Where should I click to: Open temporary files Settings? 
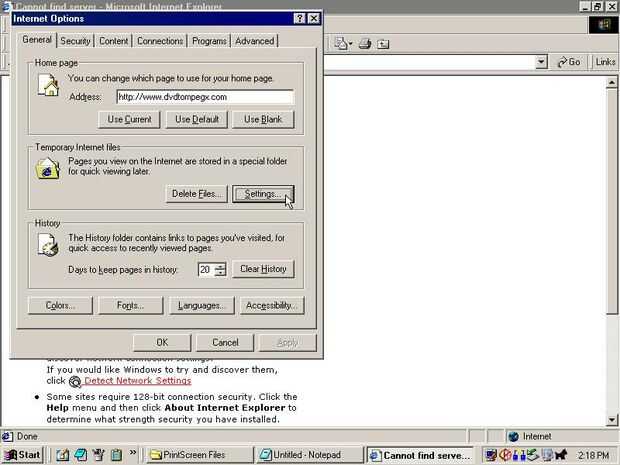click(263, 194)
